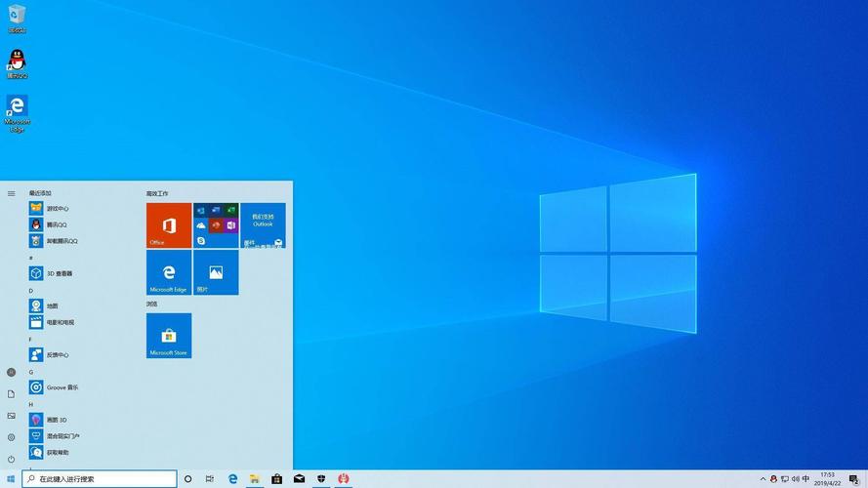Expand the hidden tray icons chevron
Screen dimensions: 868x488
[x=762, y=479]
